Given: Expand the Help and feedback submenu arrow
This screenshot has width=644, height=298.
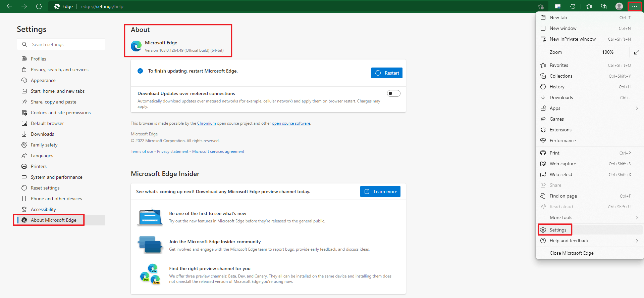Looking at the screenshot, I should pos(637,241).
